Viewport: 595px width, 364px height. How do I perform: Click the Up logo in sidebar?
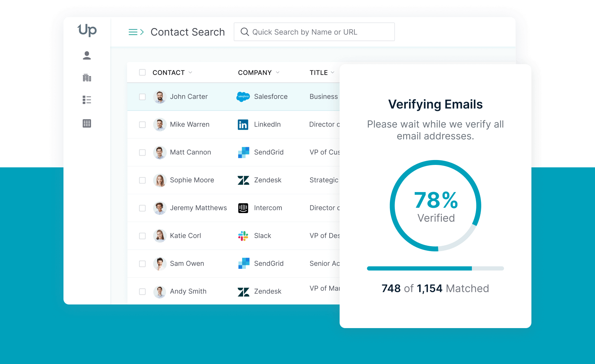pyautogui.click(x=87, y=30)
